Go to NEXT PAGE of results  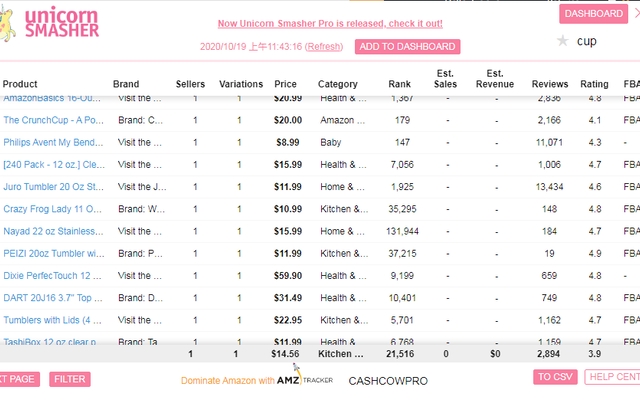18,379
